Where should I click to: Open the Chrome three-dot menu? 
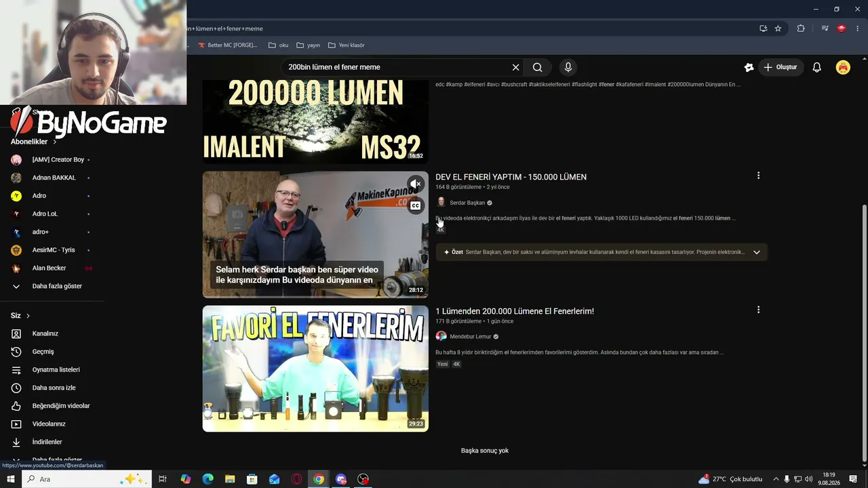pos(857,28)
